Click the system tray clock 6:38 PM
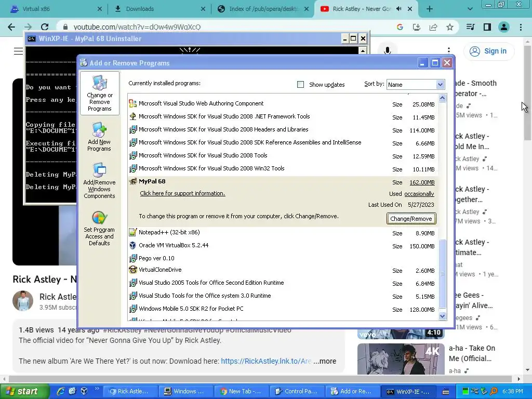532x399 pixels. tap(512, 391)
